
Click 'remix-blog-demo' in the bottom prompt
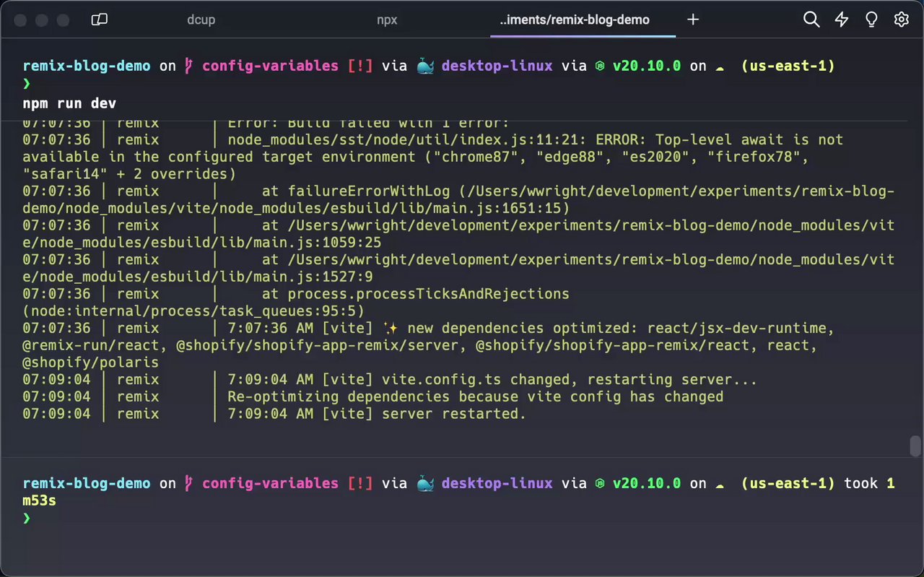click(87, 483)
